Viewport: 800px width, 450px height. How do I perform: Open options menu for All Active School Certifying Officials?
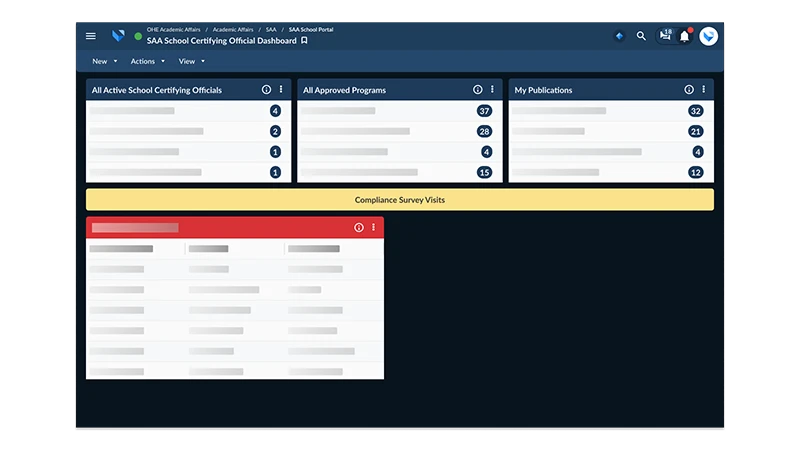281,89
